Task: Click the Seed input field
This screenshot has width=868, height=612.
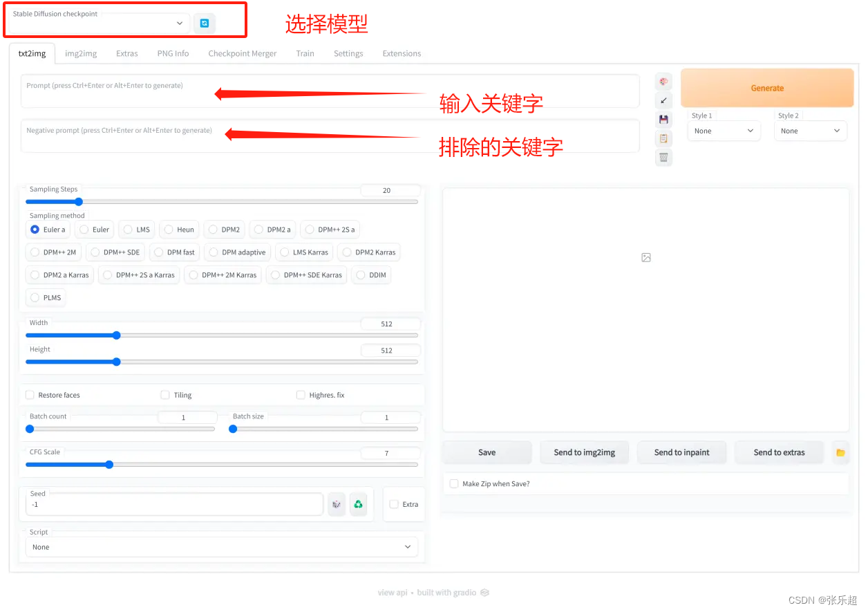Action: coord(174,504)
